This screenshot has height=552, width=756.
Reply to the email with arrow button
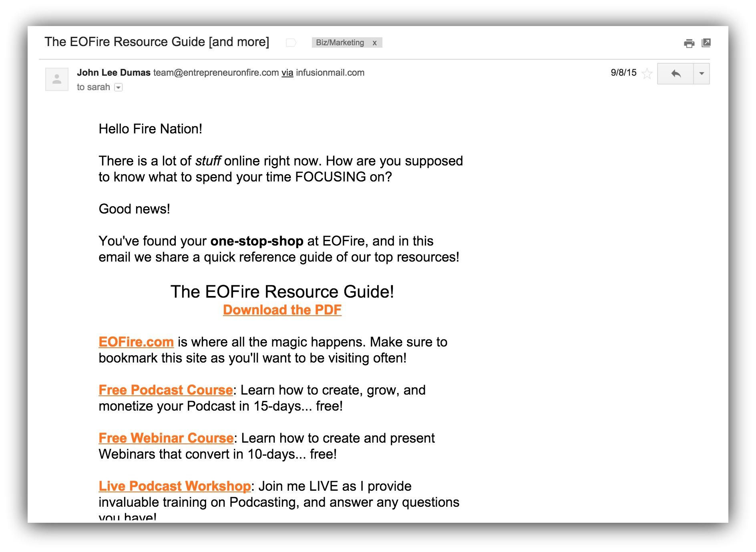pos(676,74)
